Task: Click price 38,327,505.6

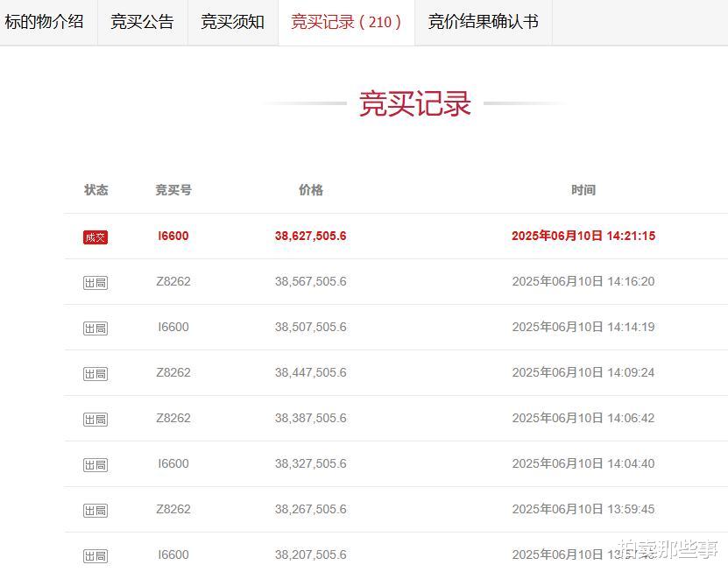Action: click(311, 463)
